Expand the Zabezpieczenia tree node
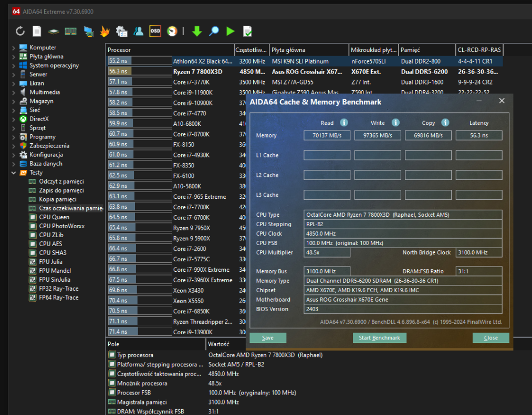 tap(14, 146)
